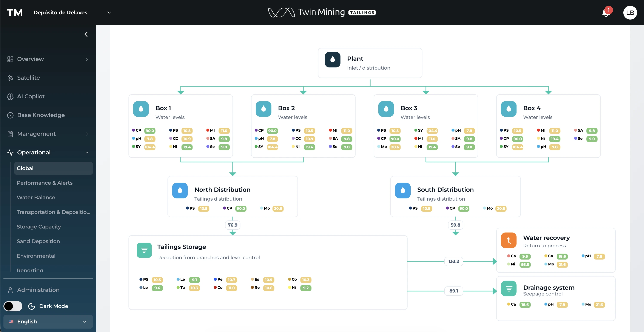
Task: Open the AI Copilot page
Action: pyautogui.click(x=31, y=96)
